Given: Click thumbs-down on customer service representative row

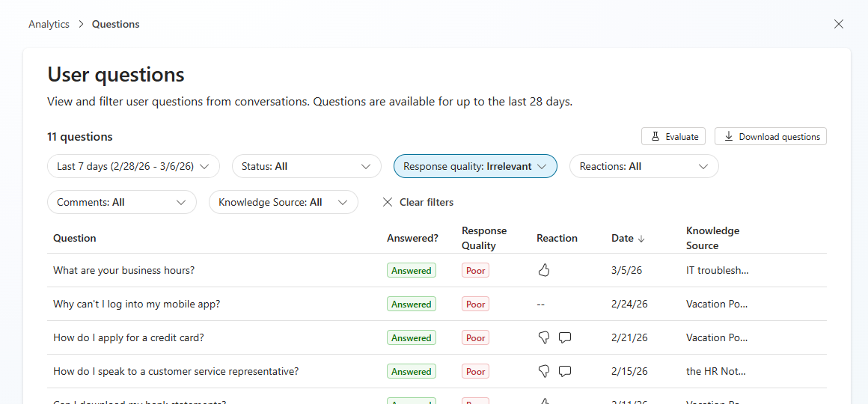Looking at the screenshot, I should (x=544, y=371).
